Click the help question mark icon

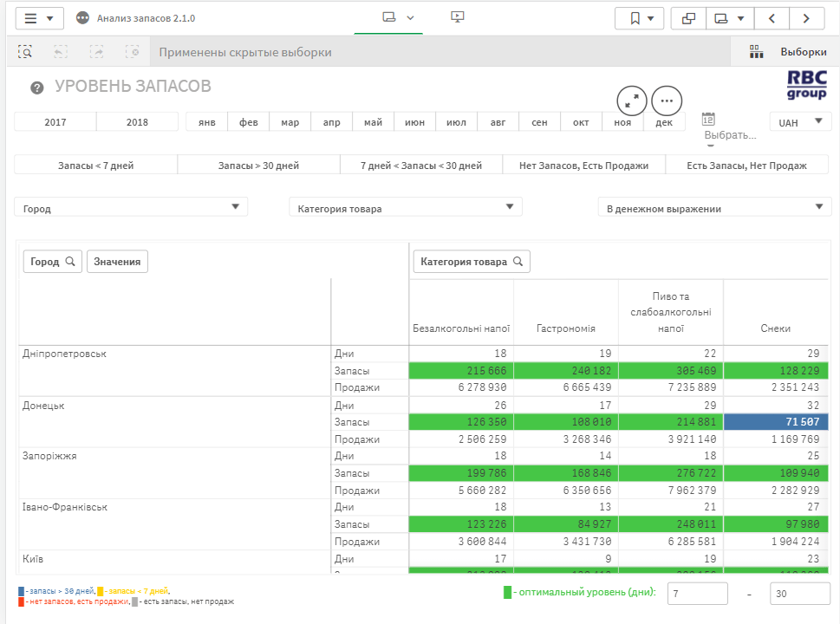click(x=37, y=88)
